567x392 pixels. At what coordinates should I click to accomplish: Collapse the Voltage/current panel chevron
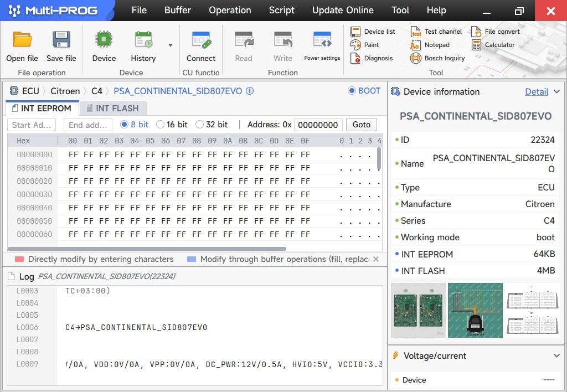tap(556, 356)
